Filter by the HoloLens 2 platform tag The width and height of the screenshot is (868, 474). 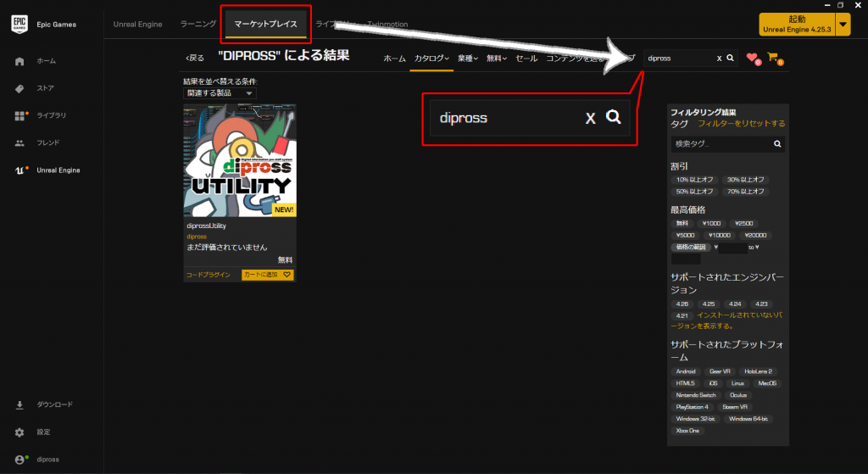(x=758, y=371)
